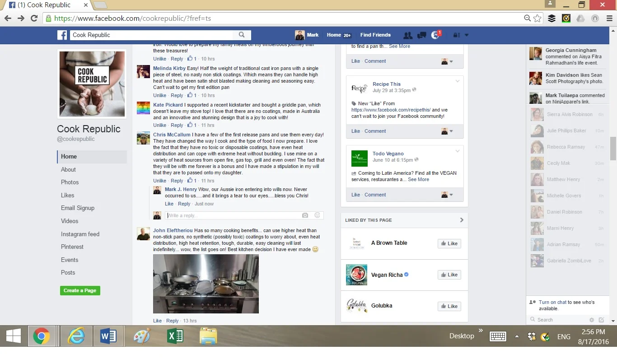Open the recipethis Facebook URL link
617x364 pixels.
point(391,110)
